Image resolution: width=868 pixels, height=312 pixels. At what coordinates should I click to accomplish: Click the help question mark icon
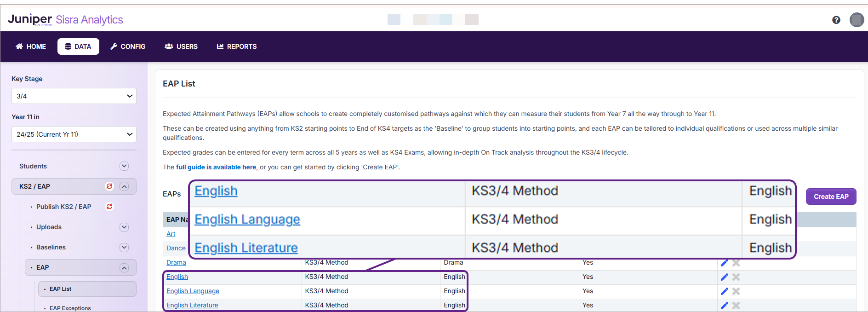pos(836,20)
